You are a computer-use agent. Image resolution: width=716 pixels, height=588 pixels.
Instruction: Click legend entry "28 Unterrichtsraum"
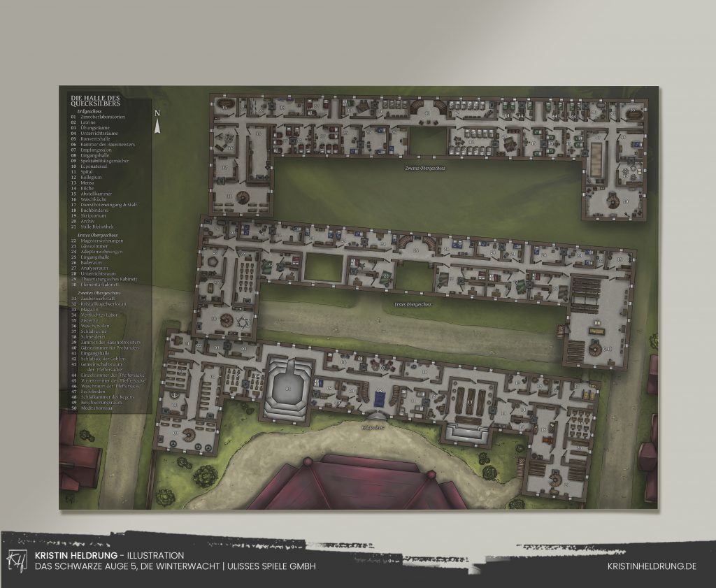93,273
